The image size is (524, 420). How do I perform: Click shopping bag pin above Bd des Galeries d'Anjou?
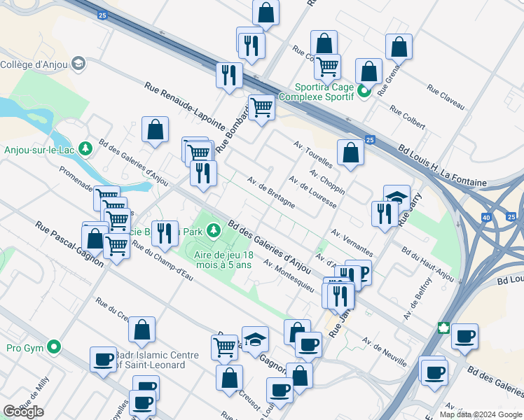pos(155,132)
